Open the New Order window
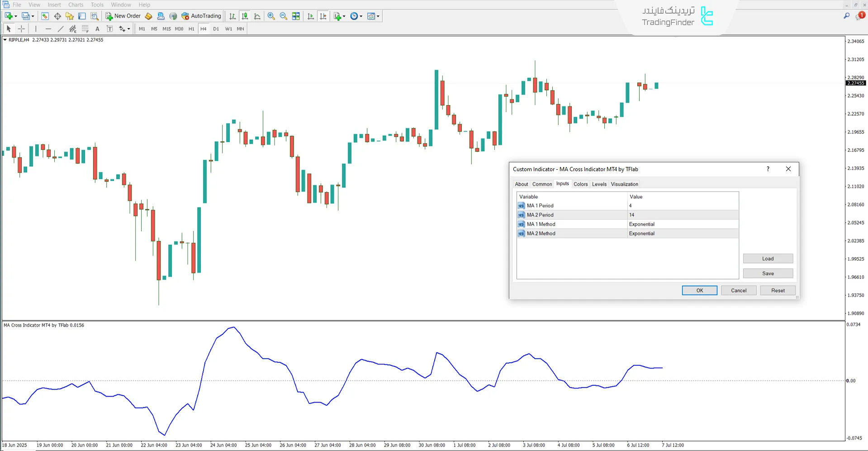The image size is (868, 451). tap(123, 16)
